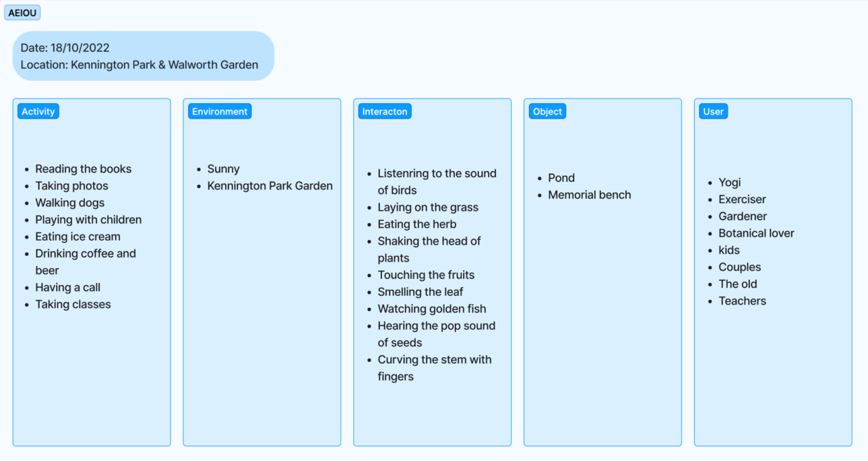Select the Object section label
Viewport: 868px width, 461px height.
coord(547,112)
